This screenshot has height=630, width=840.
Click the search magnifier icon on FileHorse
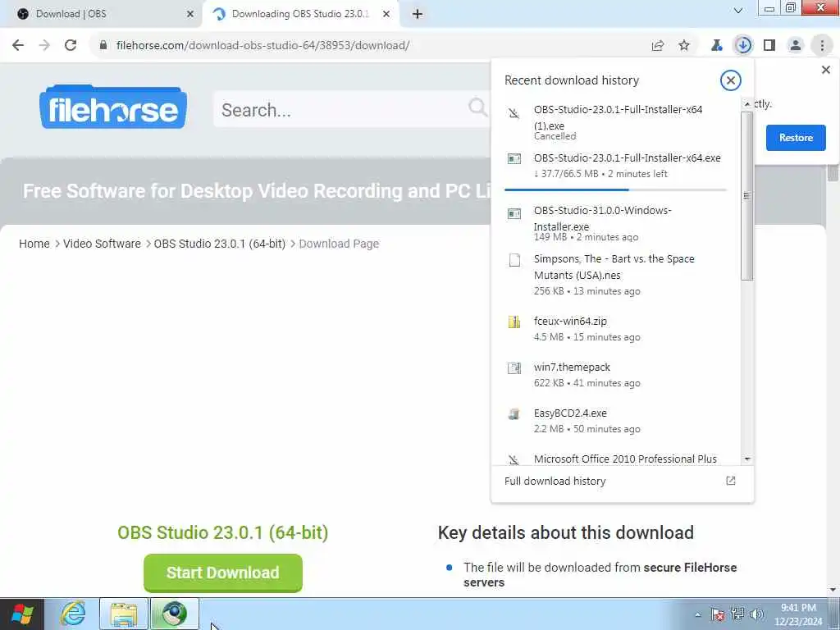477,107
